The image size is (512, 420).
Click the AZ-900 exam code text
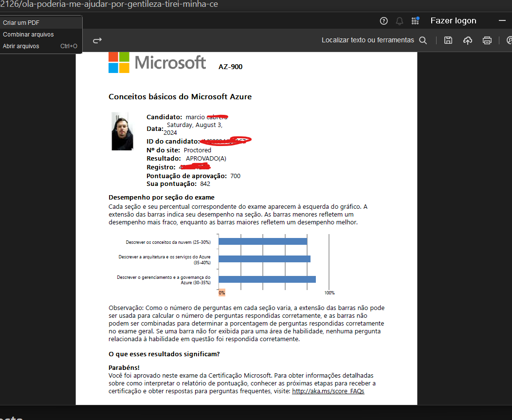[230, 67]
